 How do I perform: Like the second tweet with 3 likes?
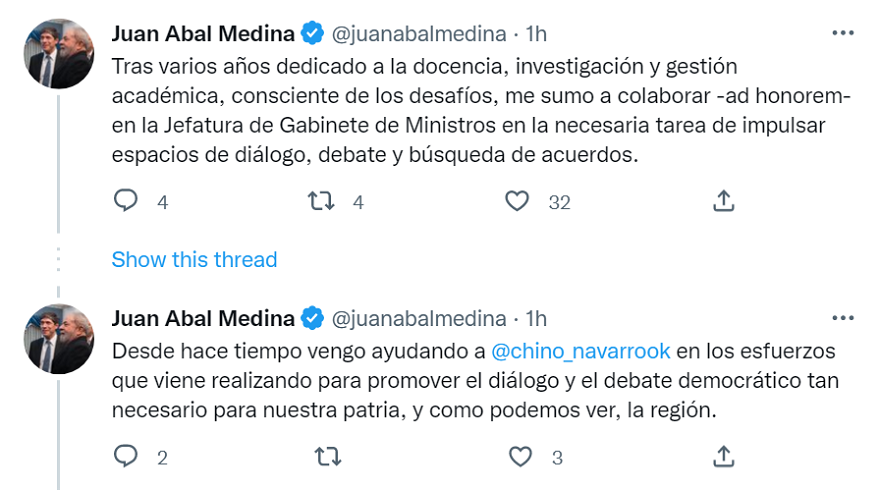(520, 457)
